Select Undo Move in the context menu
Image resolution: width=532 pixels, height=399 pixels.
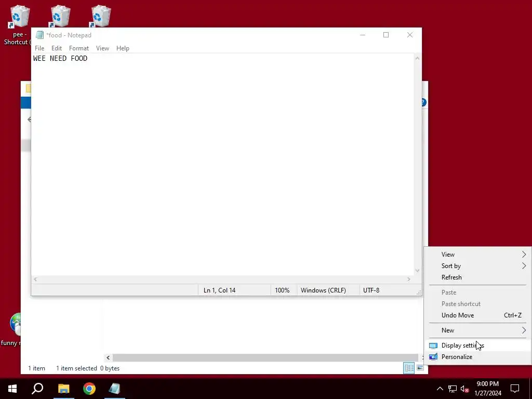pyautogui.click(x=478, y=315)
